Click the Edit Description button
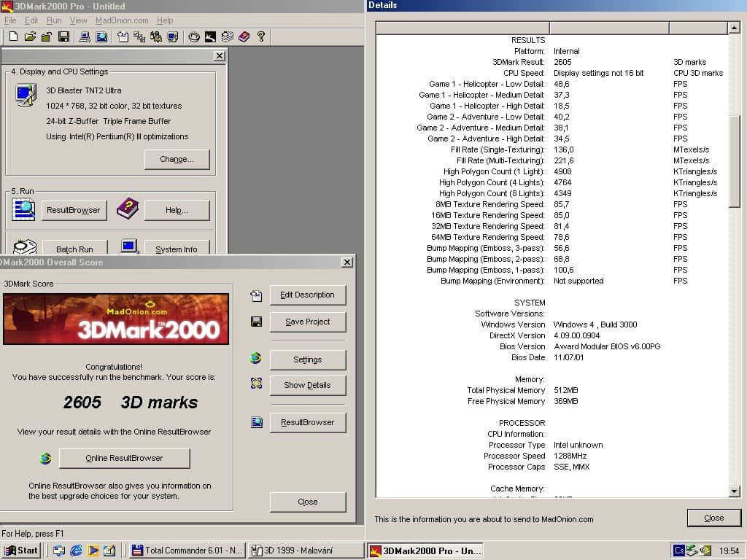The width and height of the screenshot is (747, 560). [308, 295]
